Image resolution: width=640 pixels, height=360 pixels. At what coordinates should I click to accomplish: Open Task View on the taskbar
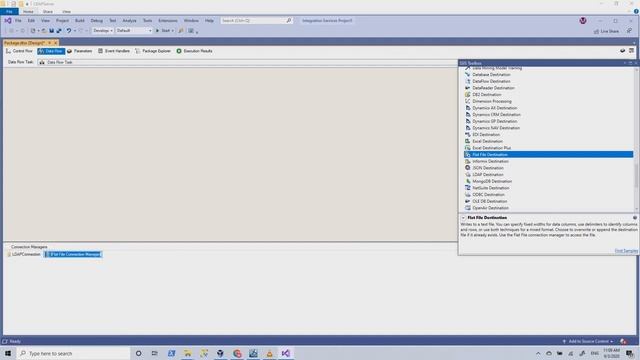[x=154, y=353]
